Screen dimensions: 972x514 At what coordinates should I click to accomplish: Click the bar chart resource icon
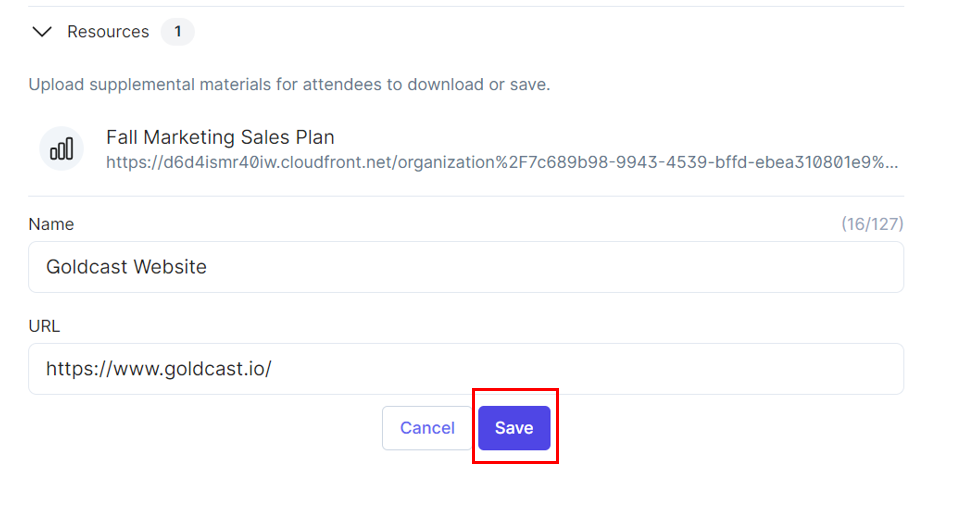pyautogui.click(x=61, y=149)
